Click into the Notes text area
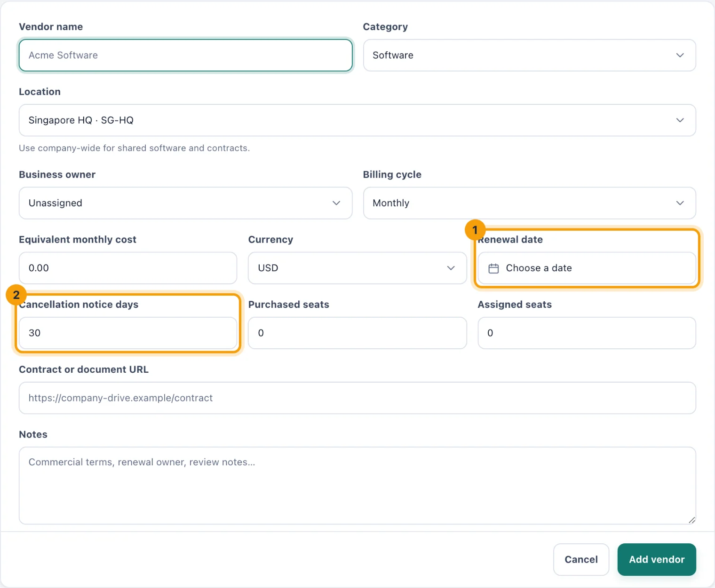The width and height of the screenshot is (715, 588). pyautogui.click(x=357, y=486)
